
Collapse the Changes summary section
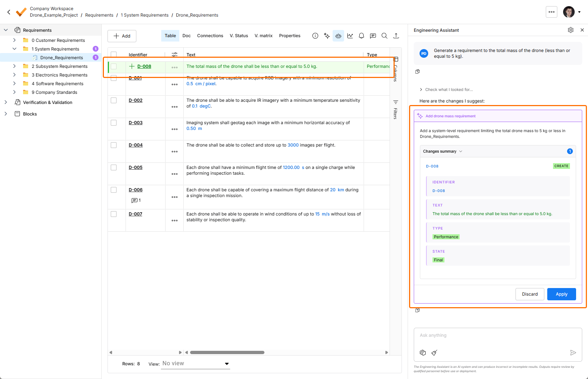(x=443, y=151)
